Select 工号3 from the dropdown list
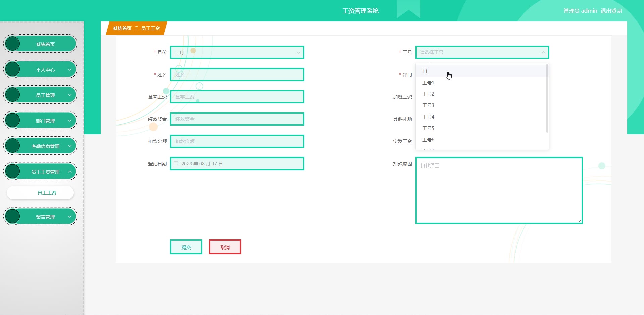This screenshot has height=315, width=644. point(481,105)
